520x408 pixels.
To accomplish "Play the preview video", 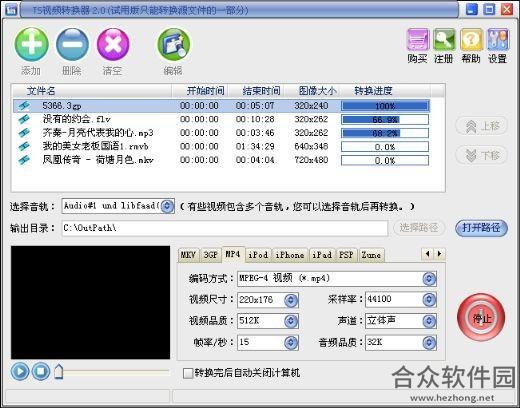I will pyautogui.click(x=20, y=371).
